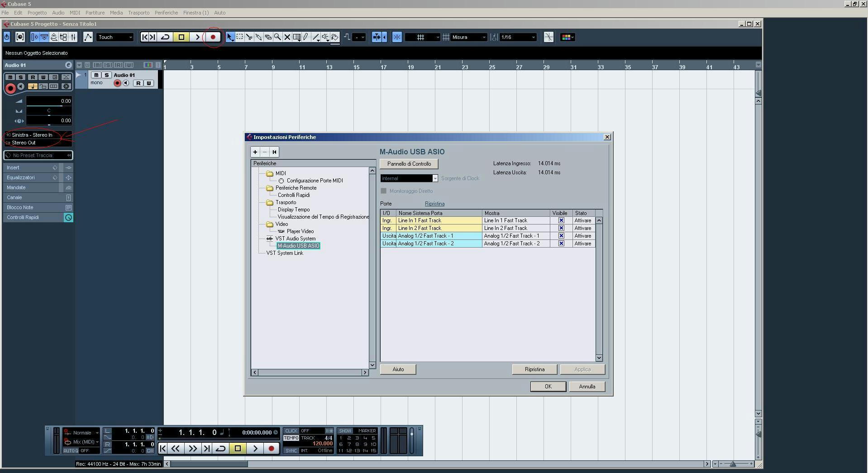
Task: Select the Range Selection tool
Action: click(239, 37)
